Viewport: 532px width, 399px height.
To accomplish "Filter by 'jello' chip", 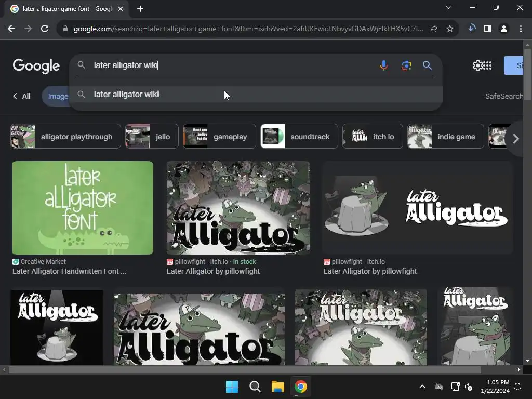I will (152, 137).
